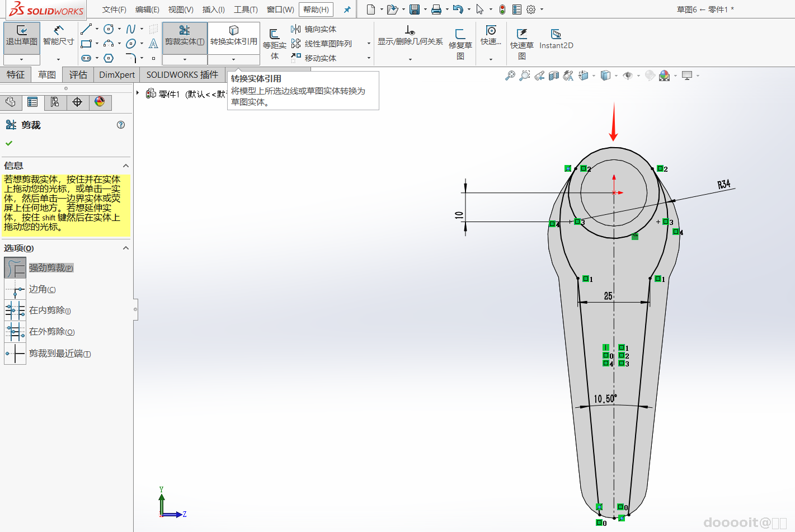Collapse the 信息 section
This screenshot has width=795, height=532.
point(126,166)
